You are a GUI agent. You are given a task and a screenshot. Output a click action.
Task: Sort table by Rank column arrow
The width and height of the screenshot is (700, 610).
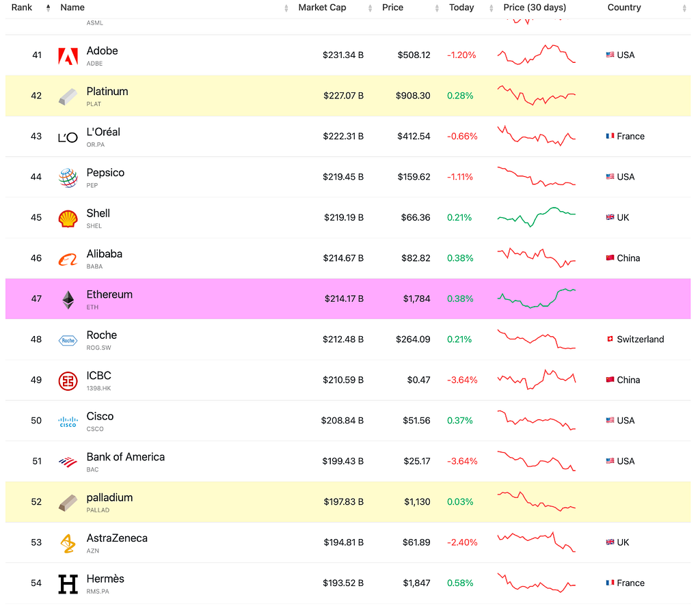pos(48,8)
